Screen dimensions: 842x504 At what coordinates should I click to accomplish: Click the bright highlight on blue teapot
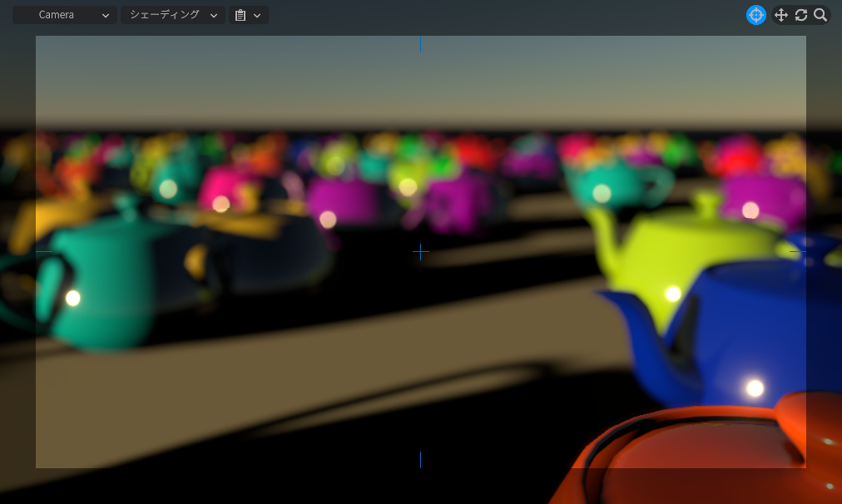755,388
